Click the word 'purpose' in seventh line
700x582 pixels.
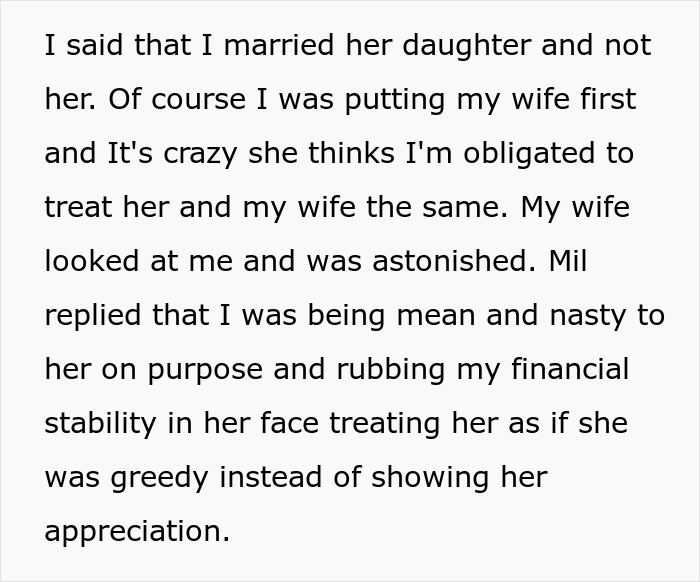[x=205, y=372]
